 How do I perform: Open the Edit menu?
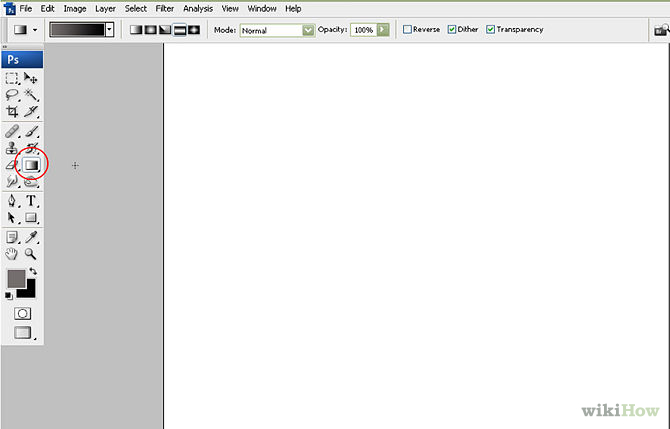pyautogui.click(x=47, y=9)
